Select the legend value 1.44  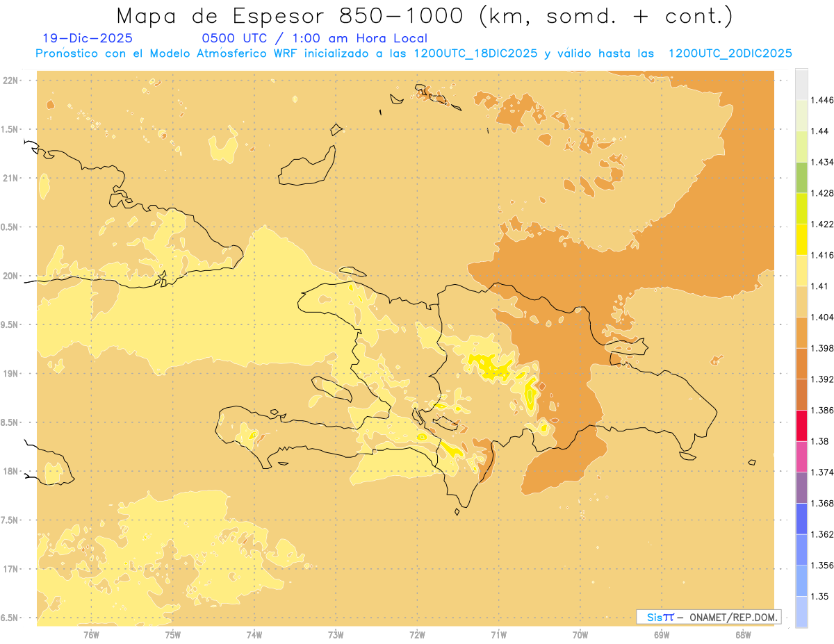coord(819,131)
